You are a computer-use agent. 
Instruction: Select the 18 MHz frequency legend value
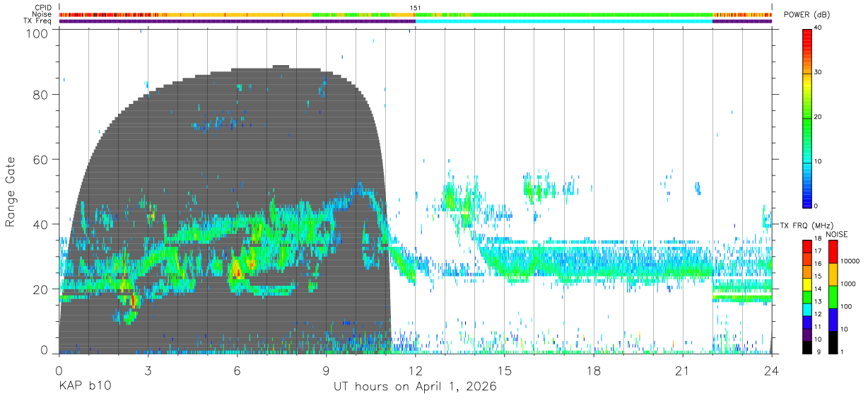pyautogui.click(x=817, y=240)
